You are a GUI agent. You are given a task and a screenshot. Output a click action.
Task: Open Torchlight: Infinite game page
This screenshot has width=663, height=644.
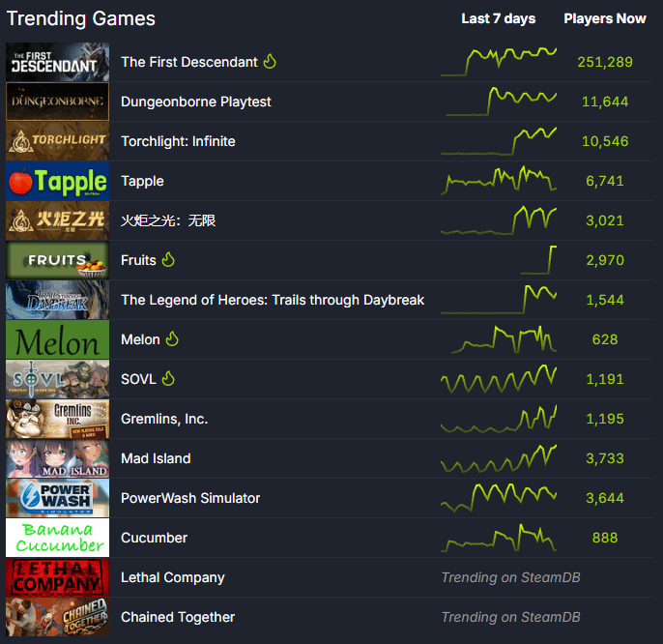coord(178,141)
